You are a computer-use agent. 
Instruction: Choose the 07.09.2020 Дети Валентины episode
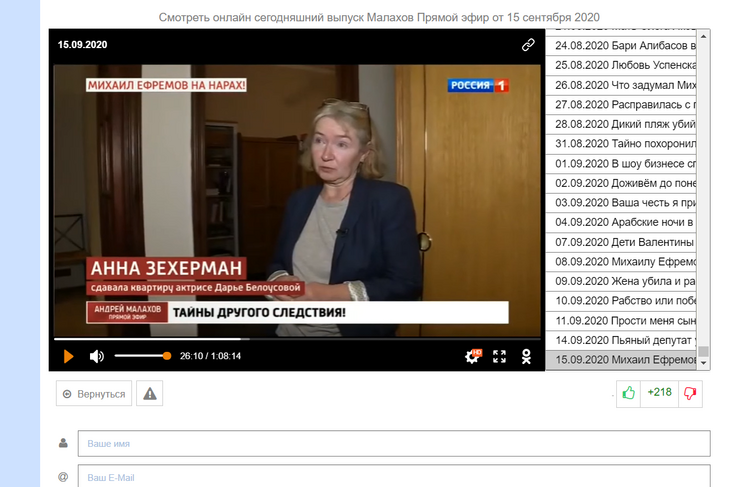coord(621,242)
